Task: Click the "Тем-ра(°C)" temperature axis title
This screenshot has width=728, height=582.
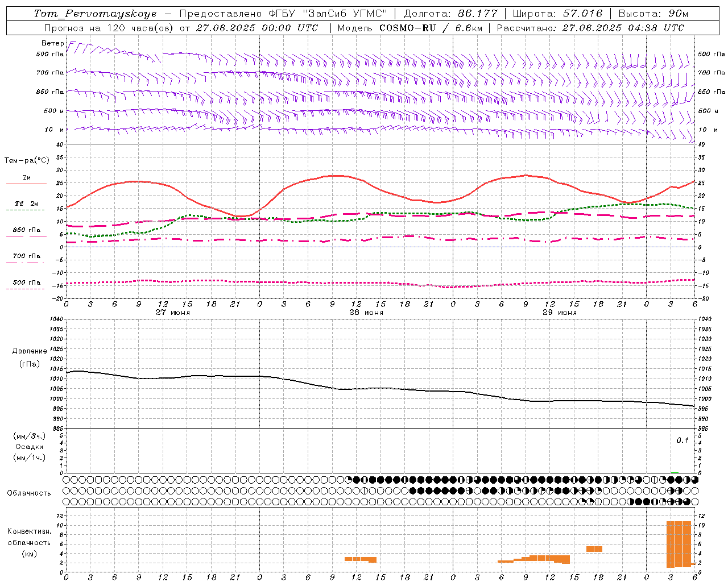Action: tap(27, 161)
